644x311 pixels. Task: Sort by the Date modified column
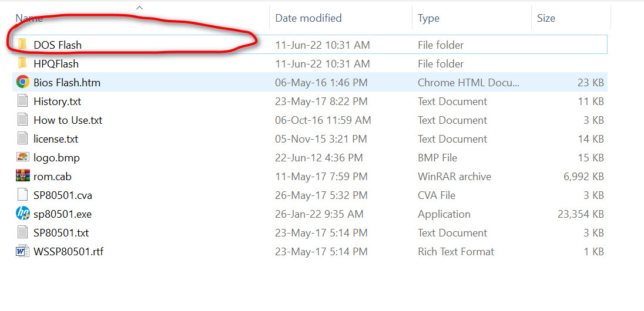pos(308,18)
